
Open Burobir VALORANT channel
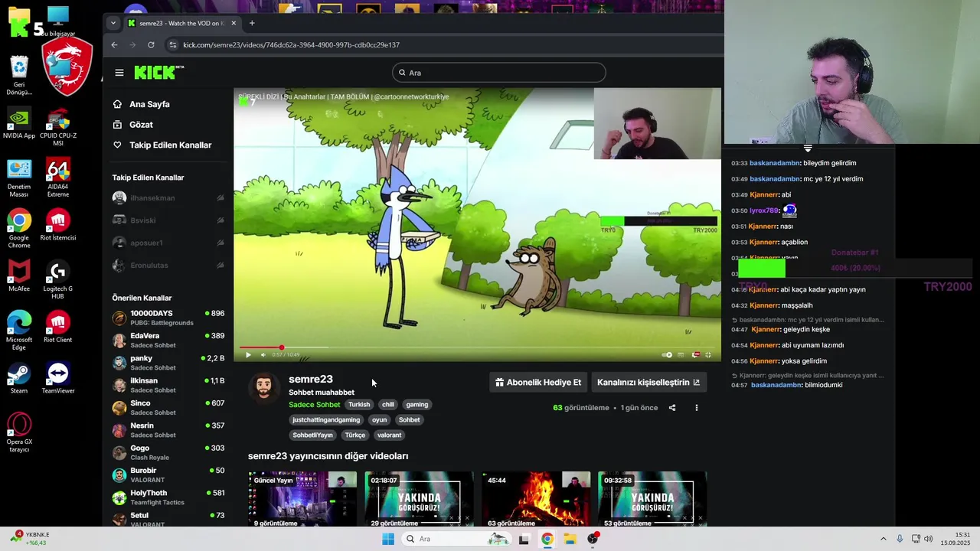point(168,474)
